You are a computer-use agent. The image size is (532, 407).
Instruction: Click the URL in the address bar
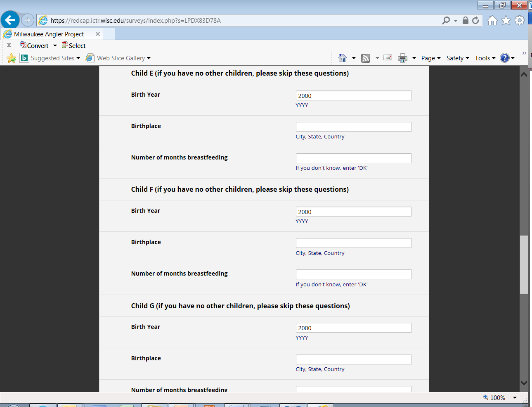pyautogui.click(x=135, y=20)
